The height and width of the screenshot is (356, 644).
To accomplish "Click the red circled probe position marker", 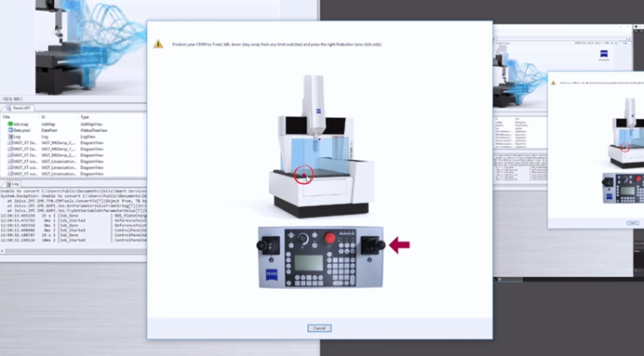I will tap(304, 175).
